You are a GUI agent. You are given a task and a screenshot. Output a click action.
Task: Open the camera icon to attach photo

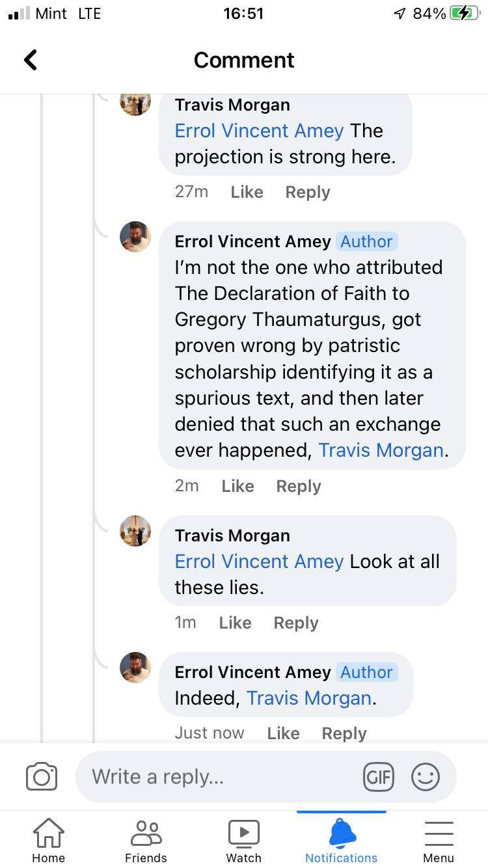[42, 777]
